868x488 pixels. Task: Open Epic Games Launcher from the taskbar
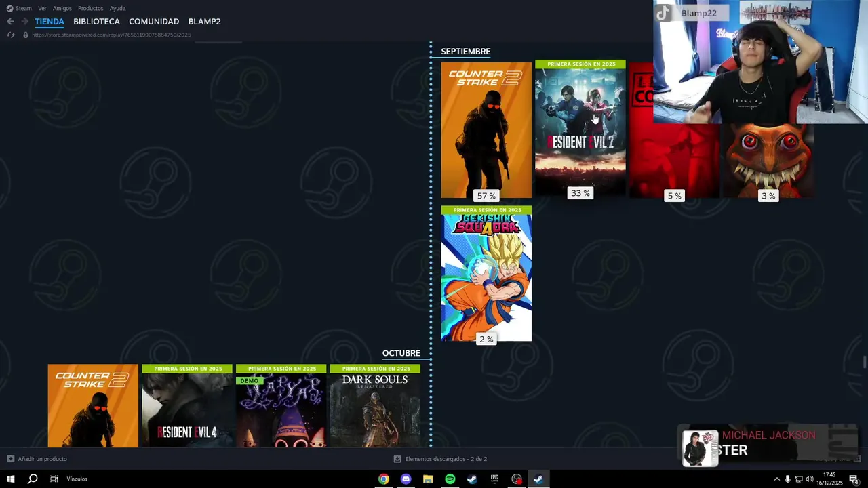[x=494, y=479]
